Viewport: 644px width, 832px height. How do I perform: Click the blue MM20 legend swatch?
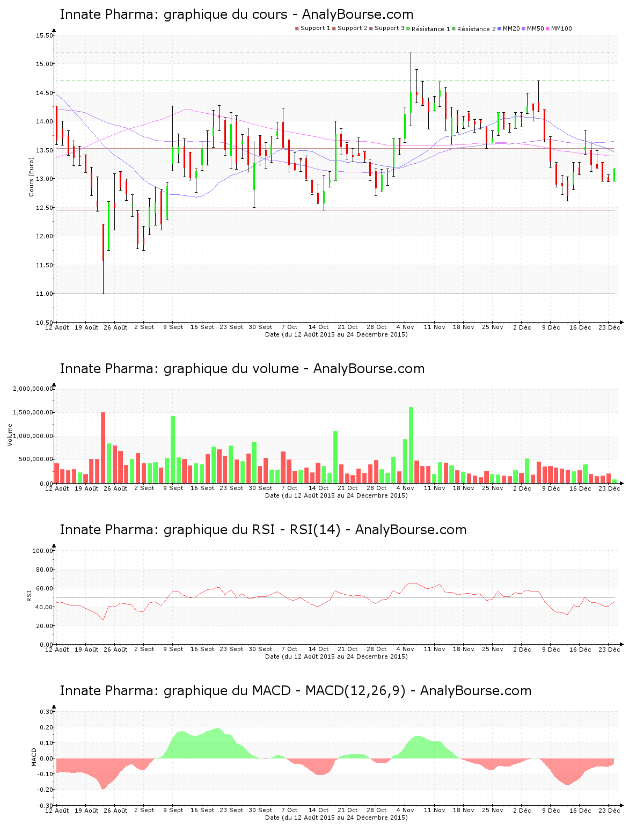coord(500,28)
